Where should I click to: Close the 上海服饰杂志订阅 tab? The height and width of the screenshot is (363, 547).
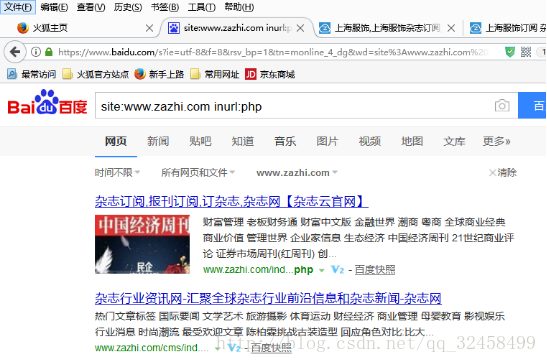click(x=451, y=28)
